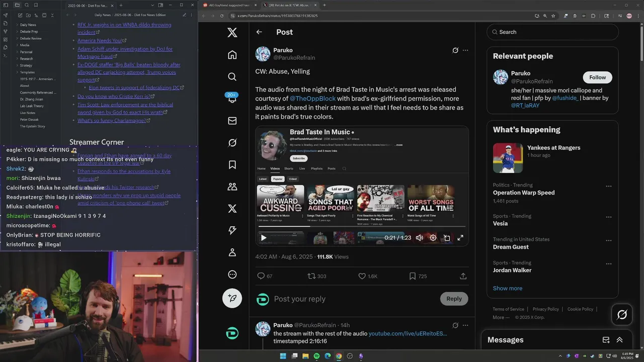
Task: Share the post via share icon
Action: tap(463, 276)
